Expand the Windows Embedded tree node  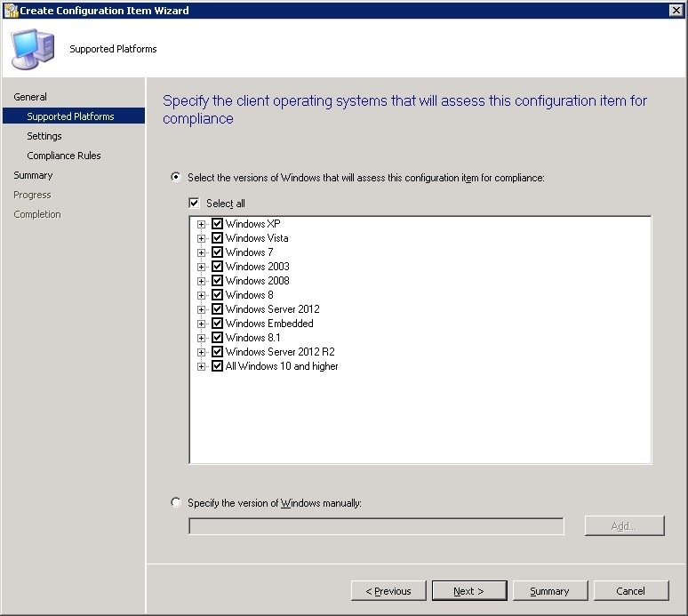[x=201, y=324]
